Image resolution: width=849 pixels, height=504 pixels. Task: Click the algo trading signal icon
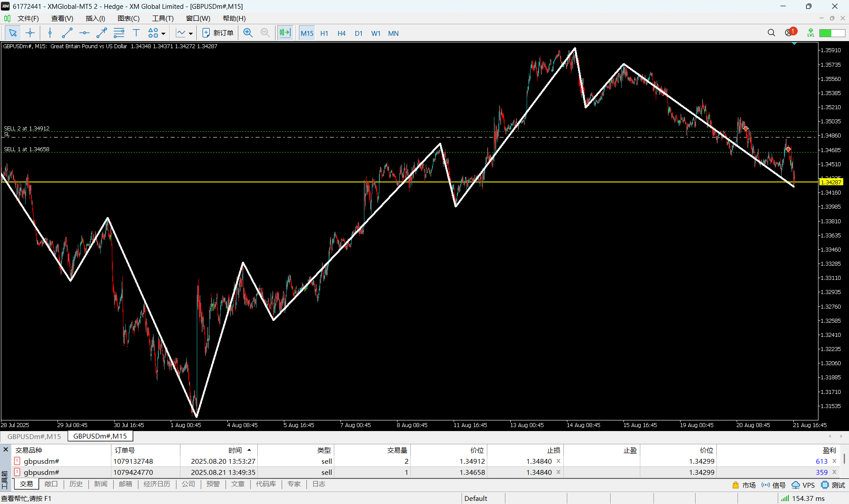810,33
